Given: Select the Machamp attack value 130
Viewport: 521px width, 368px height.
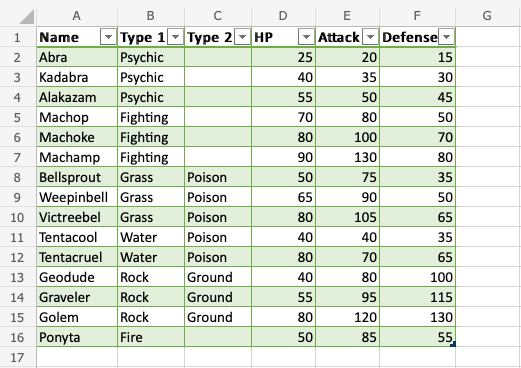Looking at the screenshot, I should [347, 157].
